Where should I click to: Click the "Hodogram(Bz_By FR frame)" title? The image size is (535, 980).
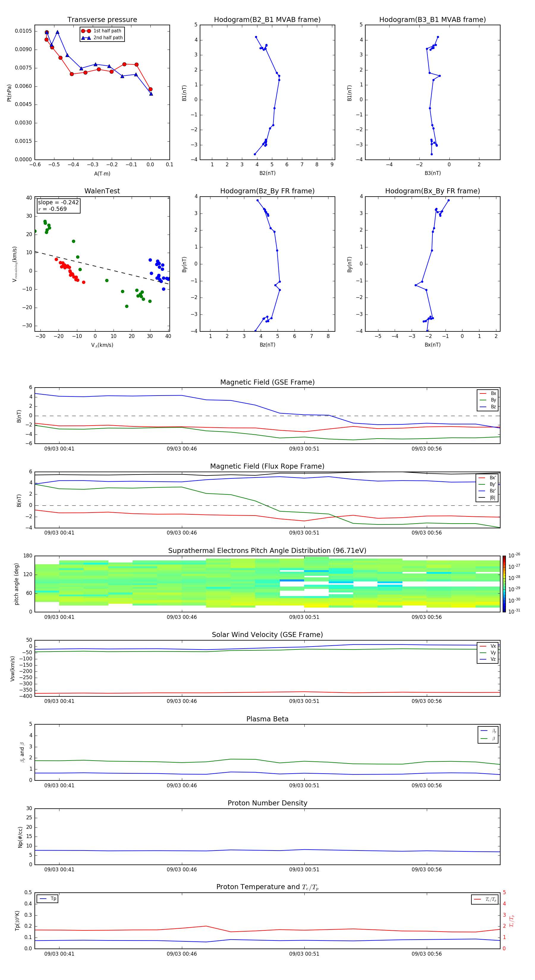click(267, 191)
